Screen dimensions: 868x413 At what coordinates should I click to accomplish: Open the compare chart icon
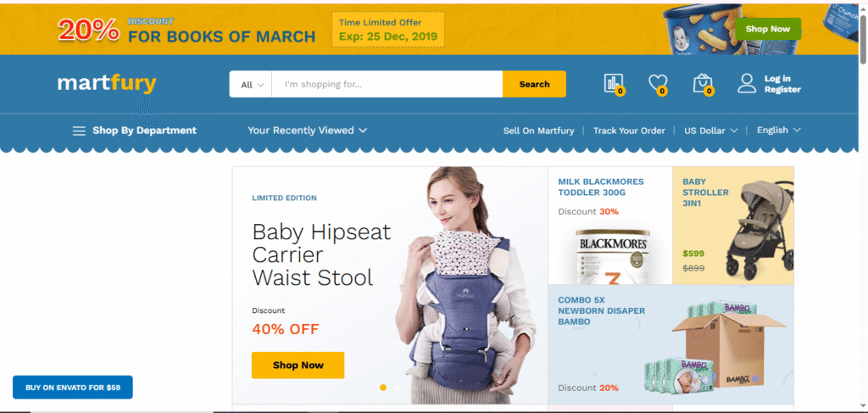point(614,84)
